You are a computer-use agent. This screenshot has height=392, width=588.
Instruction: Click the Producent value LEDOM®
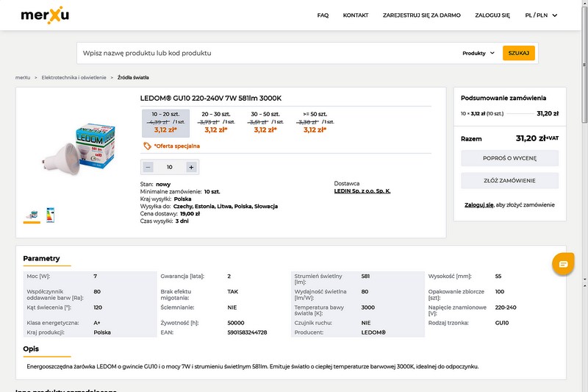pos(373,332)
